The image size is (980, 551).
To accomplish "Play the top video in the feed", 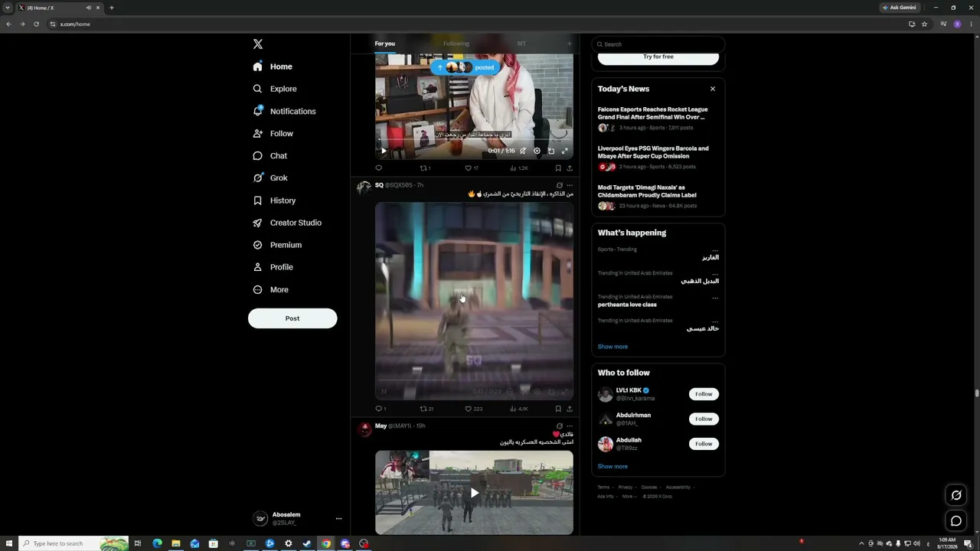I will 384,151.
